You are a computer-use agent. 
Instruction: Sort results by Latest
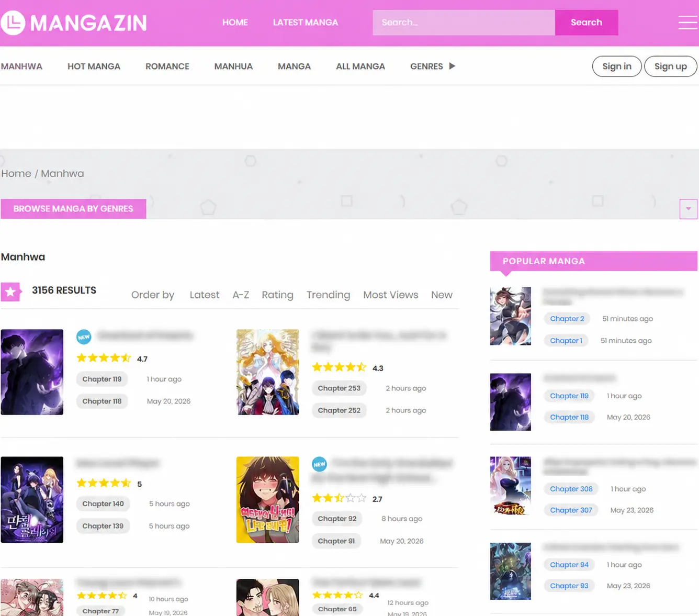click(205, 295)
